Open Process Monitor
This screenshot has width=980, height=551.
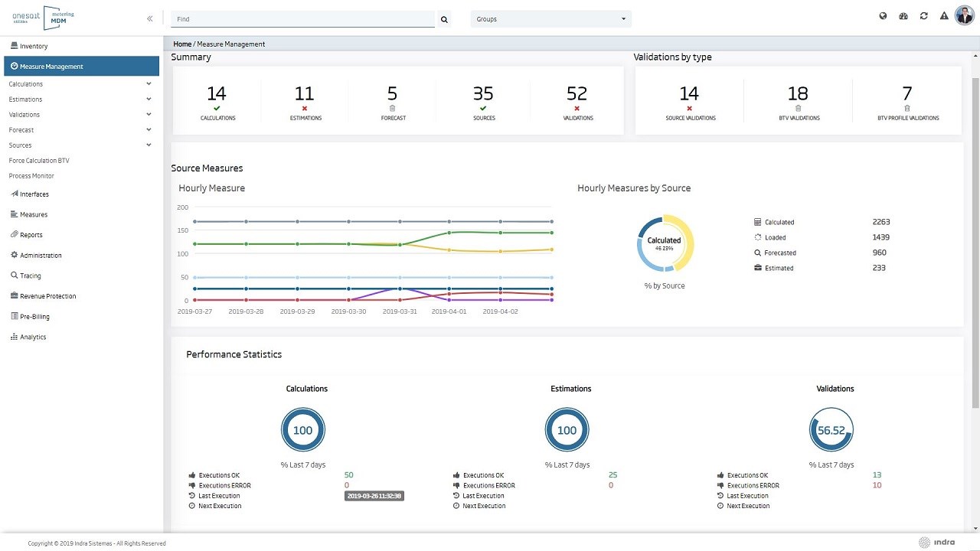coord(31,176)
